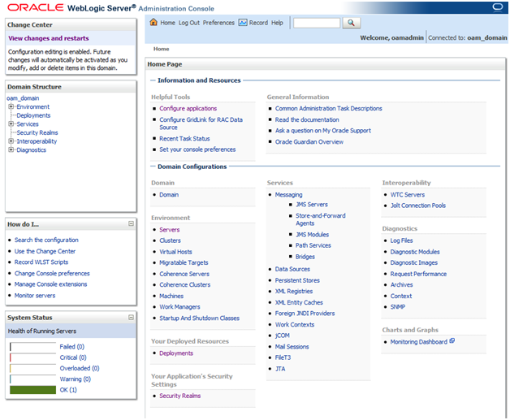Open Log Files under Diagnostics

[401, 240]
